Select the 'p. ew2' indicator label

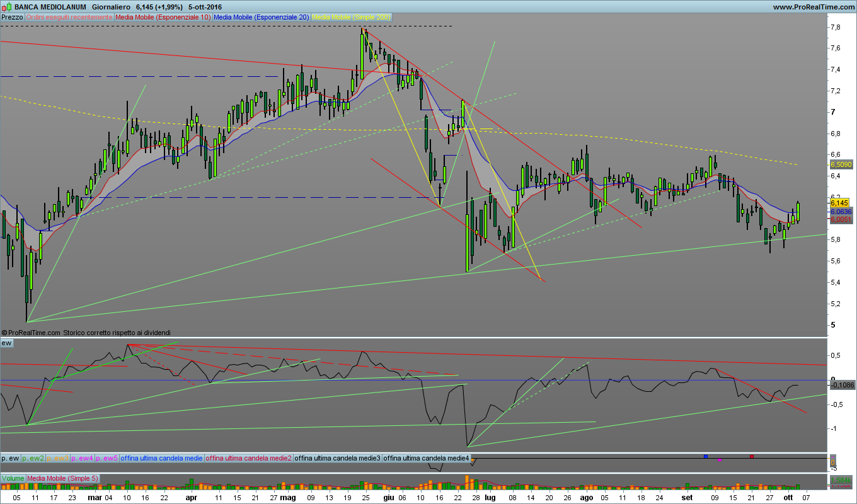[34, 458]
